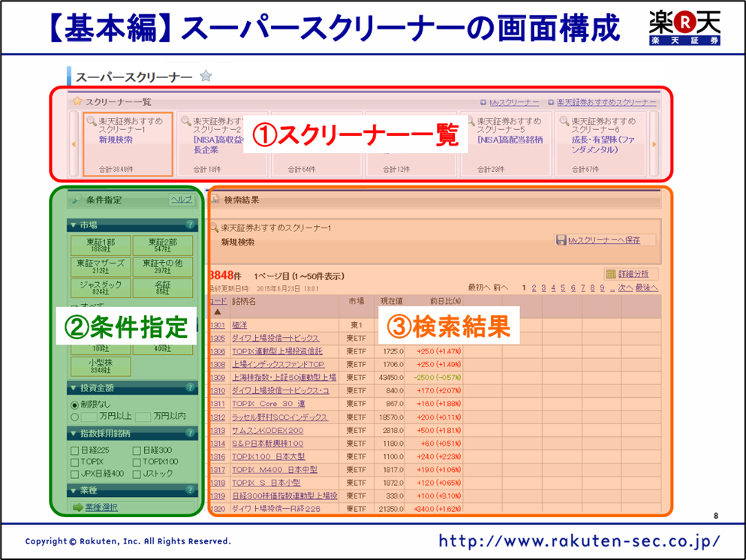Enable the JPX日経400 checkbox
746x560 pixels.
point(74,474)
